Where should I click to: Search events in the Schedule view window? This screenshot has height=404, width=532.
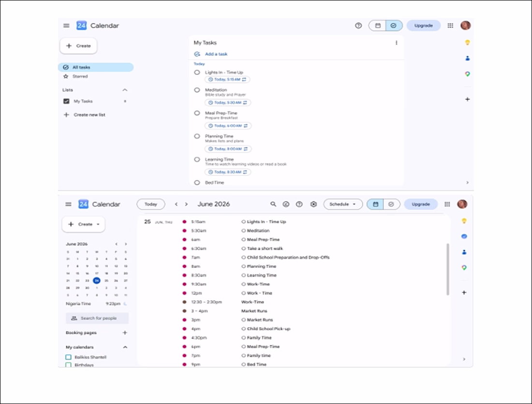pos(273,204)
